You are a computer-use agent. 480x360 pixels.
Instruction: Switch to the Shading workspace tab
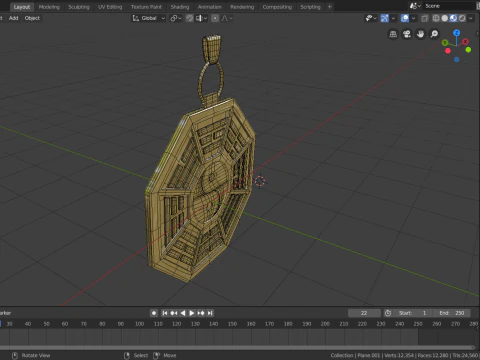tap(180, 7)
